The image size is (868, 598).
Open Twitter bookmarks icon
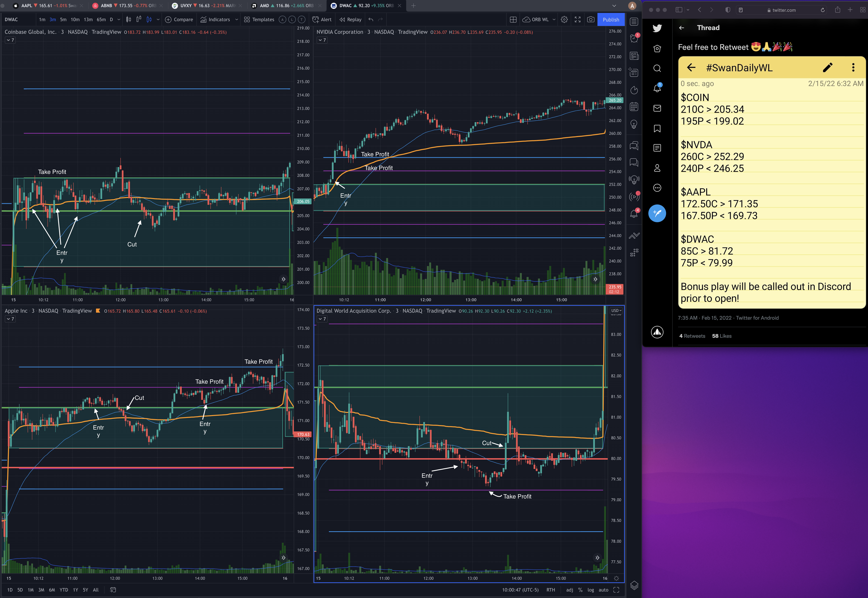657,129
